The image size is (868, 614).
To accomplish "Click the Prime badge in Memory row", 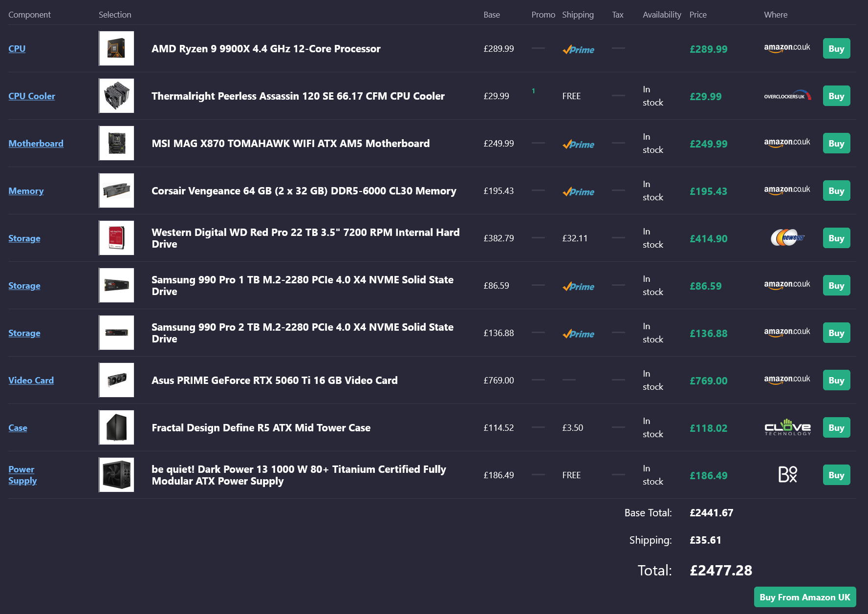I will [x=578, y=191].
